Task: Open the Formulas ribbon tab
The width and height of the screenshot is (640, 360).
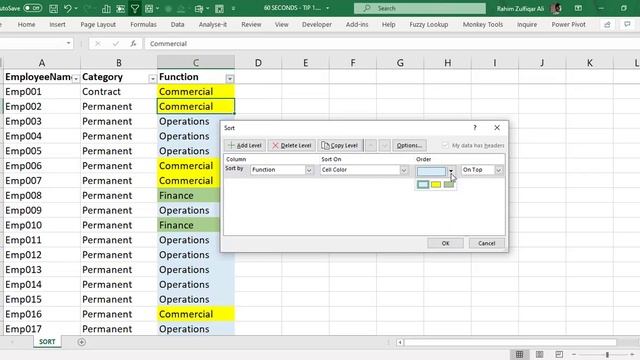Action: [143, 24]
